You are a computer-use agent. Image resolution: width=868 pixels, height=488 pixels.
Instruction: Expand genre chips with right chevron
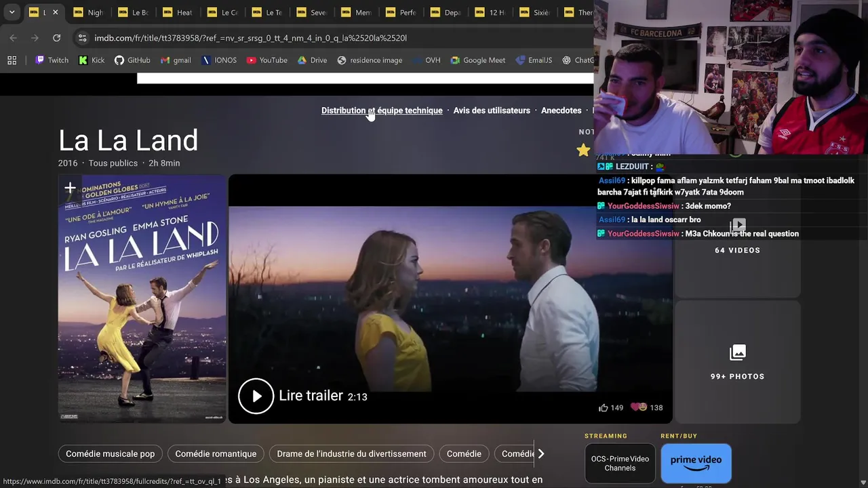541,454
